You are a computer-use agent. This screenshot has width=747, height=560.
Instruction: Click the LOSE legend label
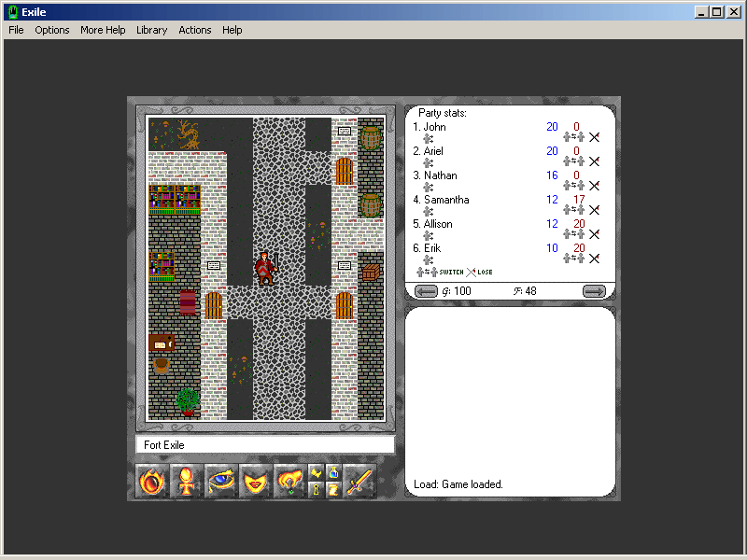(x=485, y=272)
